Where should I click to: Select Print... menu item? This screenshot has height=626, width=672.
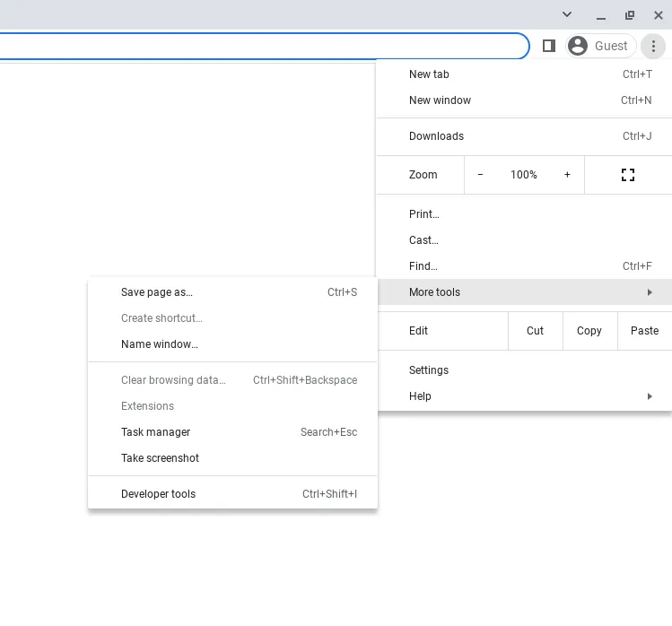(x=524, y=214)
